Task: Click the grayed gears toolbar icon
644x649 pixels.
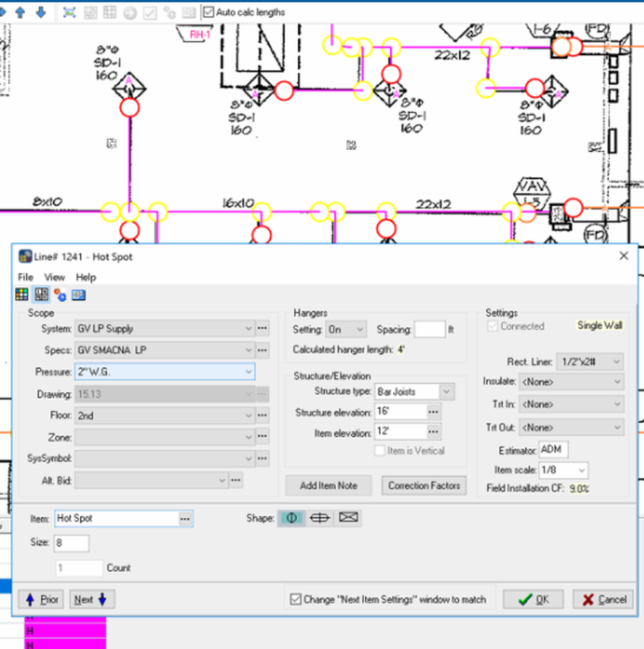Action: pyautogui.click(x=169, y=13)
